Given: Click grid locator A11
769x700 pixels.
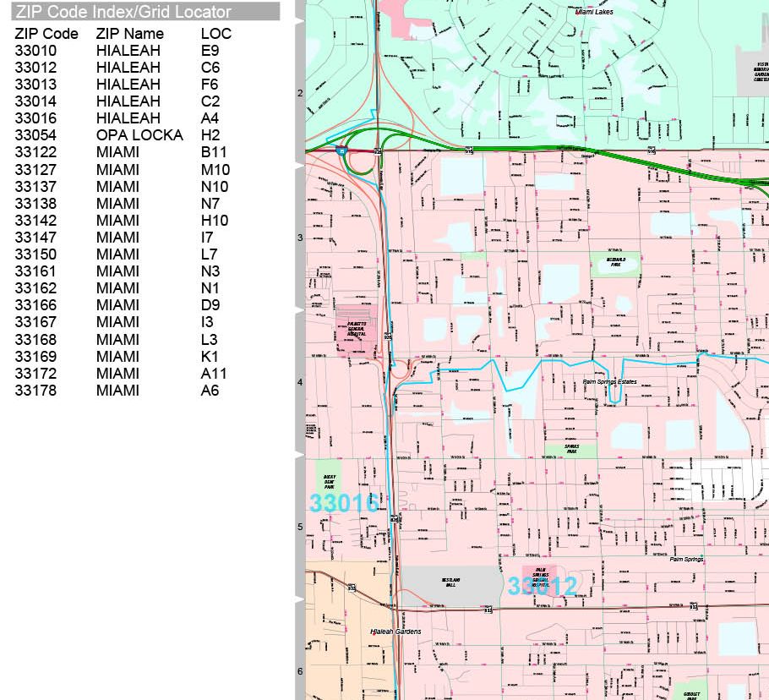Looking at the screenshot, I should (x=213, y=374).
